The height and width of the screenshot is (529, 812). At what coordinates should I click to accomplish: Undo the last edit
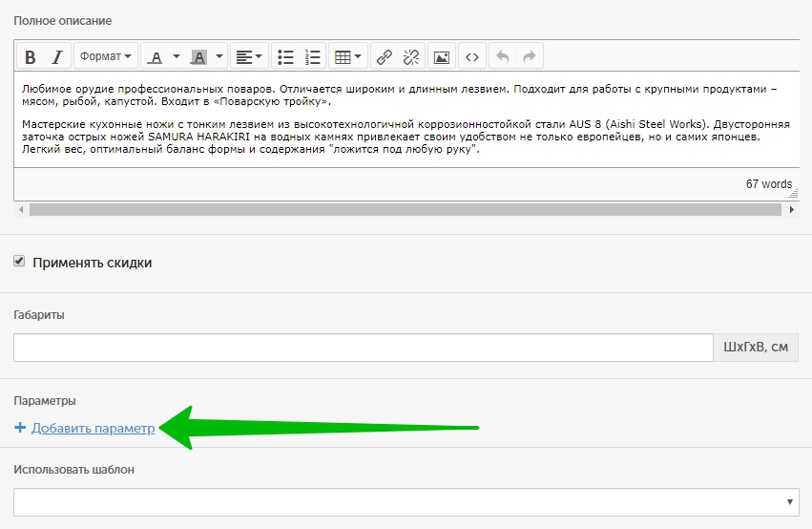(x=502, y=57)
